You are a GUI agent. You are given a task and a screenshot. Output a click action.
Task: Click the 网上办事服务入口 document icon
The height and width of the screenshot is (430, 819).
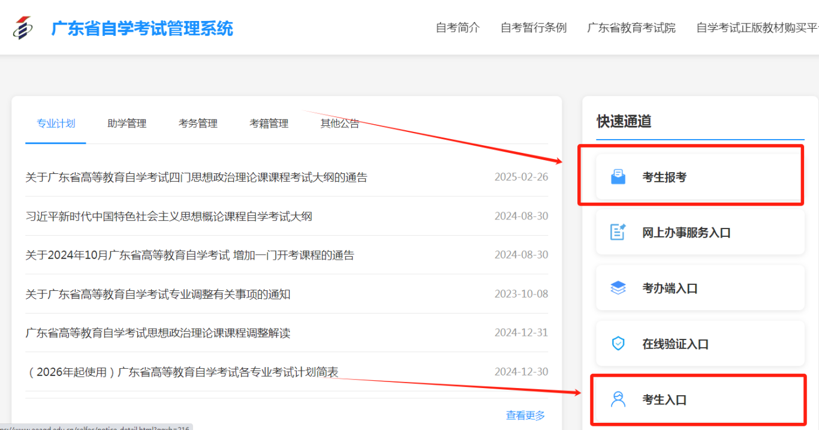pos(618,232)
